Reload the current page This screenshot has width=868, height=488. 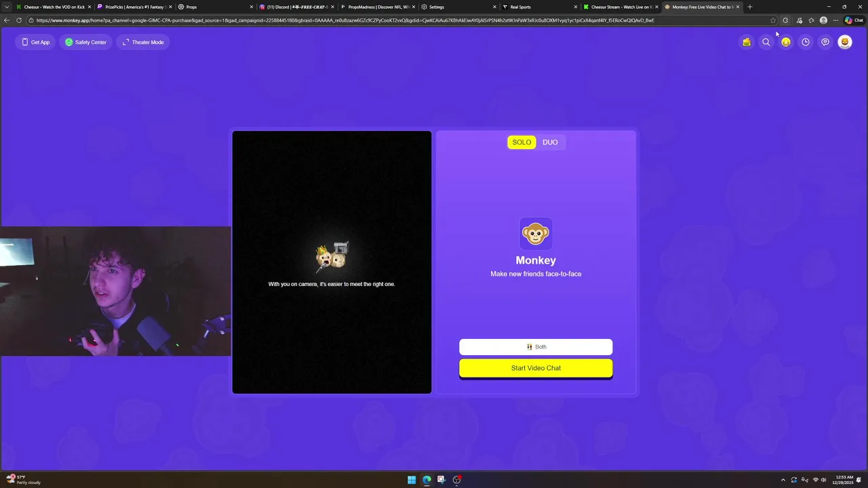pyautogui.click(x=19, y=20)
